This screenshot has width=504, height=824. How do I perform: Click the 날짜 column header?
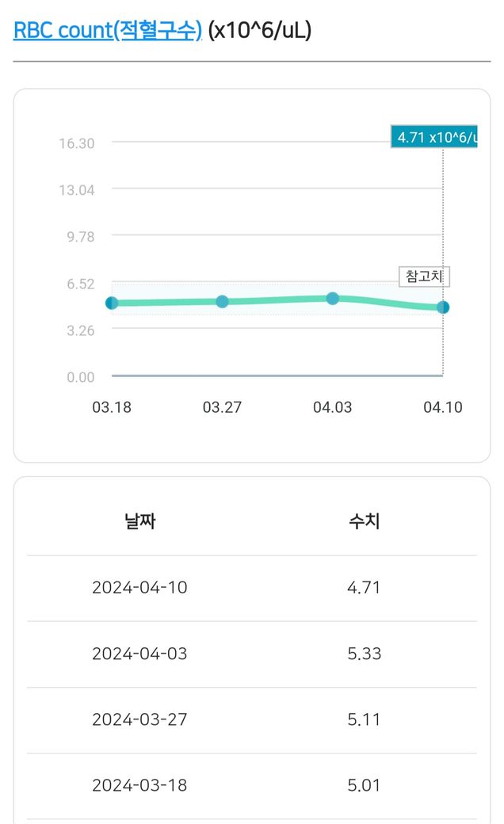(x=139, y=522)
